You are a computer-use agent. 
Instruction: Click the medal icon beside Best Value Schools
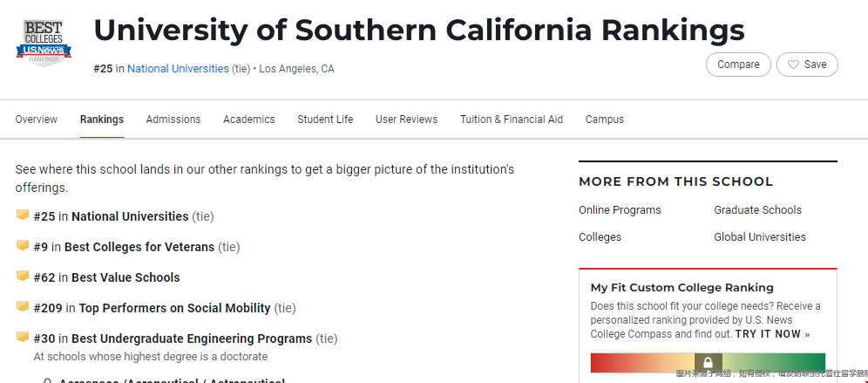click(23, 277)
